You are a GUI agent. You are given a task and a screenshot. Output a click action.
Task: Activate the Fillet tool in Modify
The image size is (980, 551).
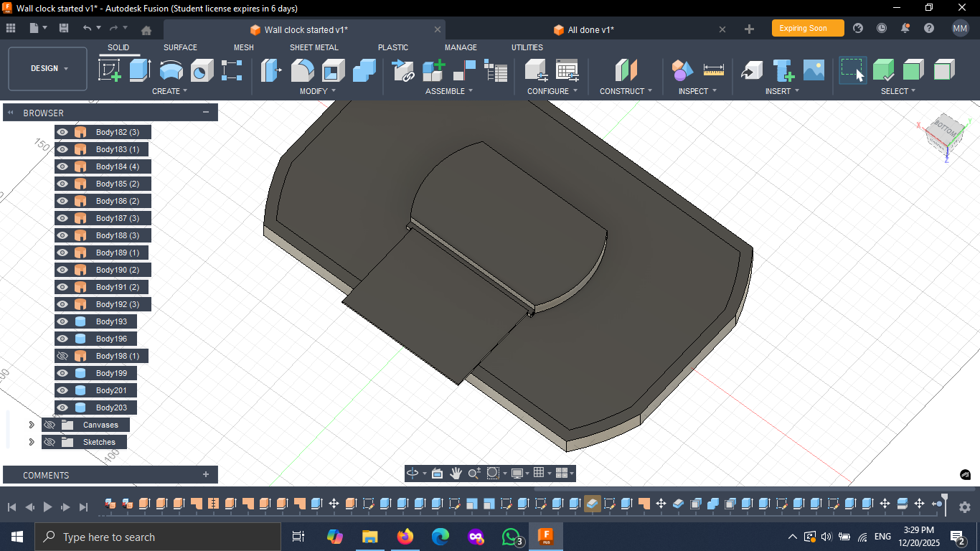(302, 70)
